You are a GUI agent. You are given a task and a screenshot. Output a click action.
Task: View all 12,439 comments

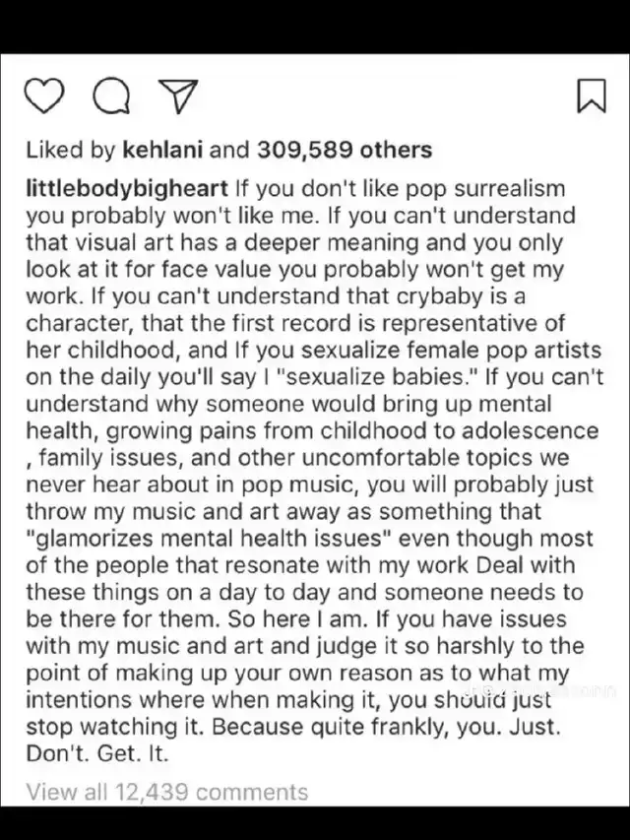pos(167,792)
